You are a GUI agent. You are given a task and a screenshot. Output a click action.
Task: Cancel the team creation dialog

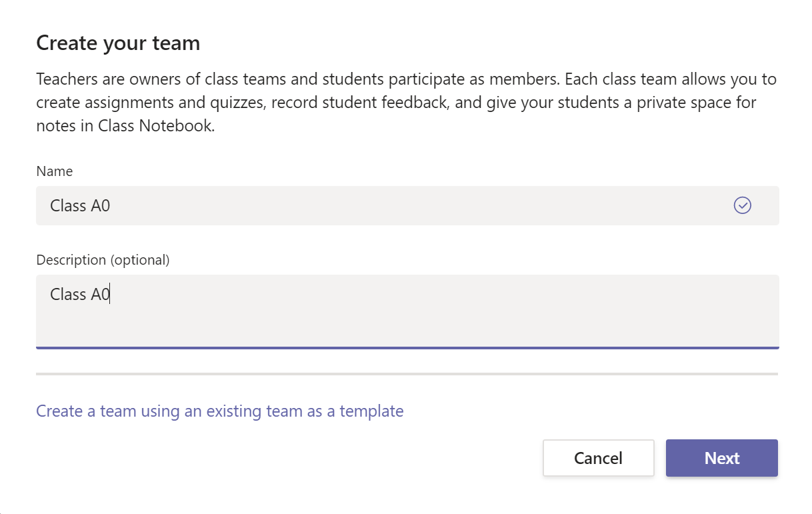pyautogui.click(x=598, y=458)
